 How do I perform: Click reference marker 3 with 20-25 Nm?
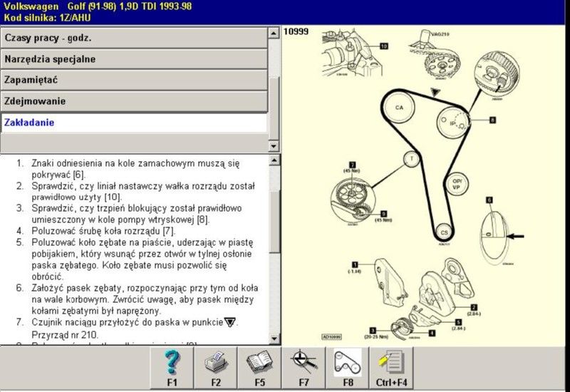(x=373, y=331)
